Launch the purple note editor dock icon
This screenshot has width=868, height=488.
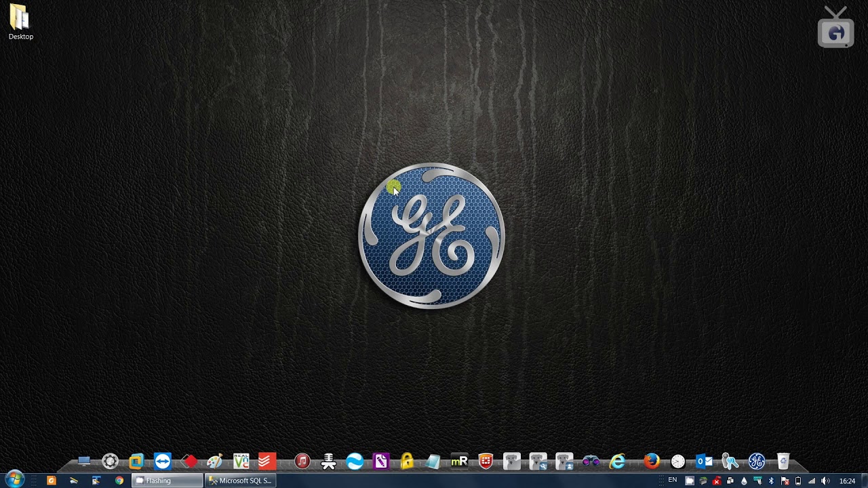(x=380, y=462)
